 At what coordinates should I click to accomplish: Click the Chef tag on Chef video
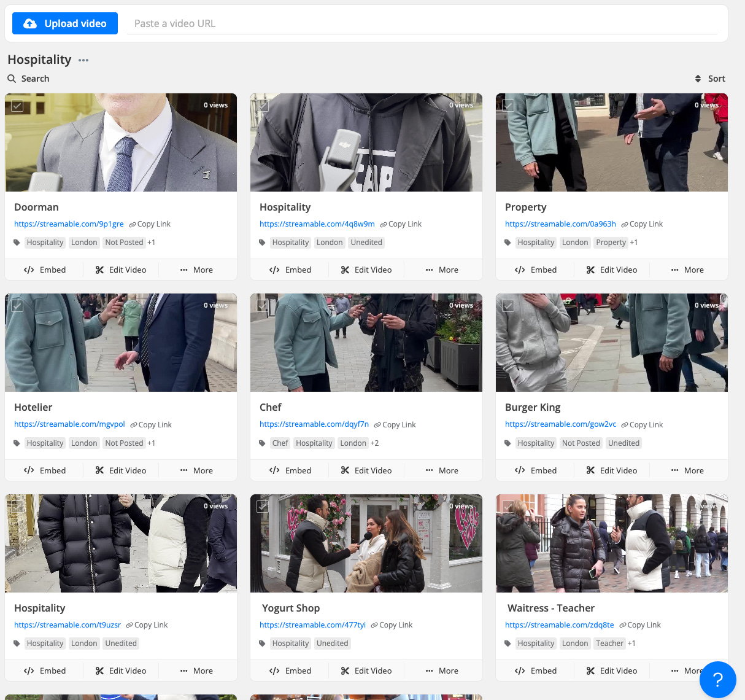(280, 443)
